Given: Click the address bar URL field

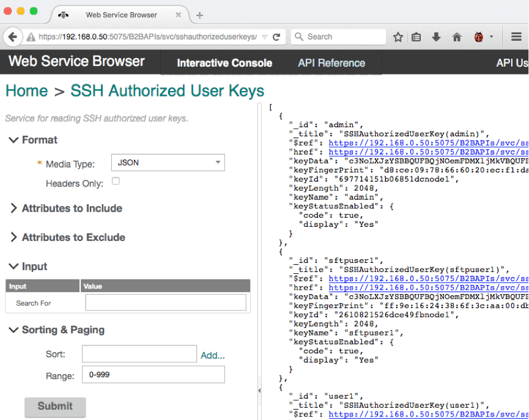Looking at the screenshot, I should (147, 37).
